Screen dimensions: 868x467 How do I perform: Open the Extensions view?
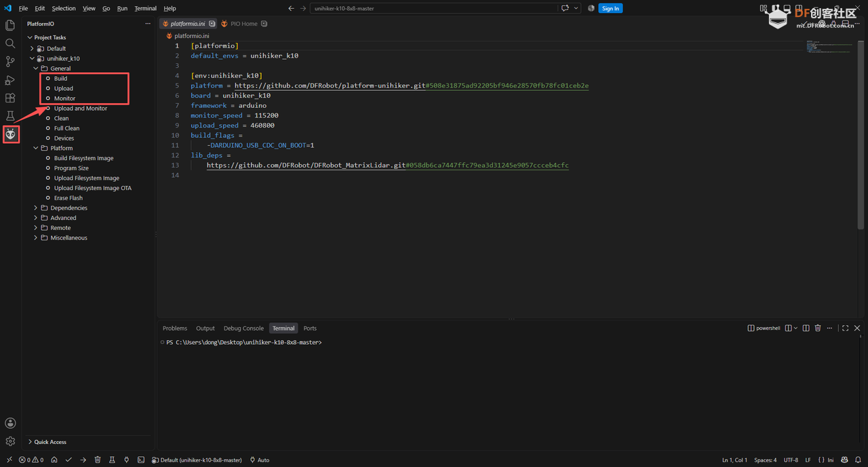10,98
